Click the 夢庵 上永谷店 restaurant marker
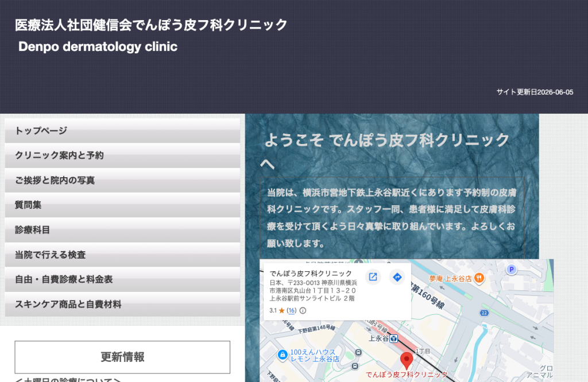Image resolution: width=588 pixels, height=382 pixels. (x=479, y=278)
